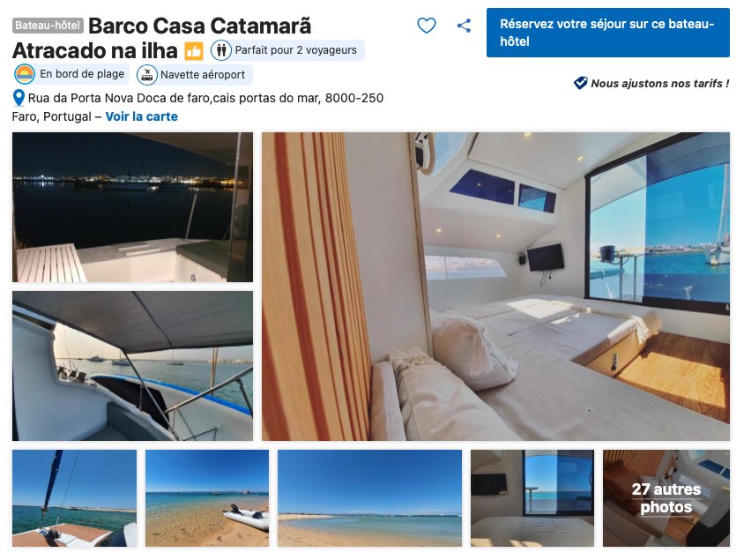Open the large bedroom cabin photo
Viewport: 744px width, 560px height.
pyautogui.click(x=495, y=287)
